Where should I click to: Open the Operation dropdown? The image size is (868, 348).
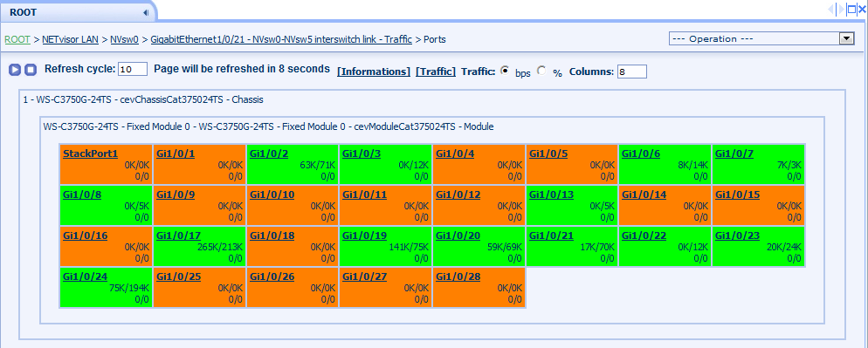pos(762,38)
